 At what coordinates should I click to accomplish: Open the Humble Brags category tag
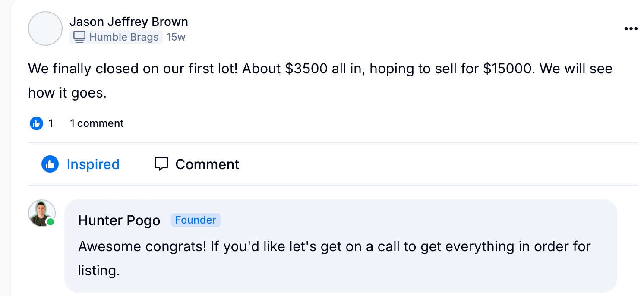point(116,37)
